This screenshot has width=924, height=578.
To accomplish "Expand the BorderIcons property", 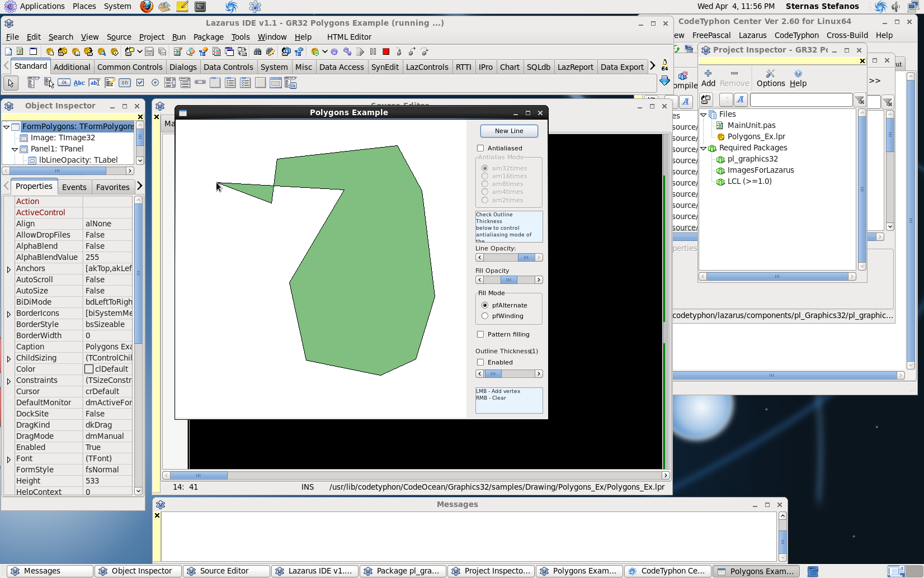I will click(9, 314).
